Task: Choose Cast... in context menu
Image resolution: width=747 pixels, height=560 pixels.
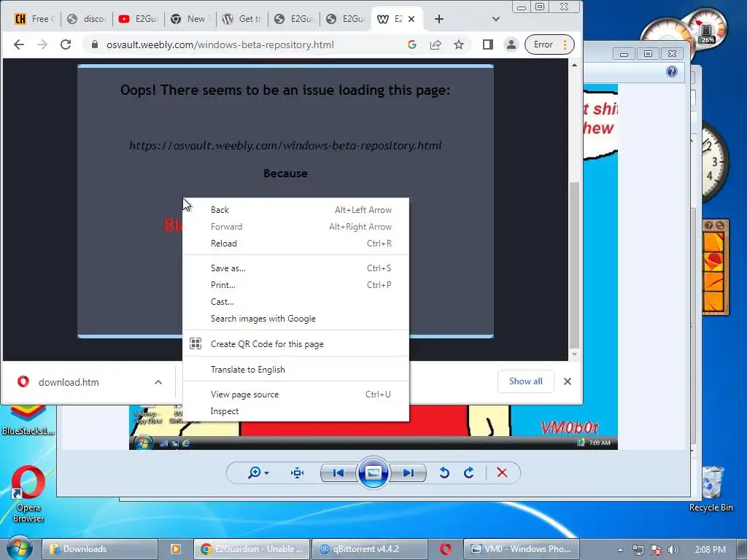Action: [x=296, y=301]
